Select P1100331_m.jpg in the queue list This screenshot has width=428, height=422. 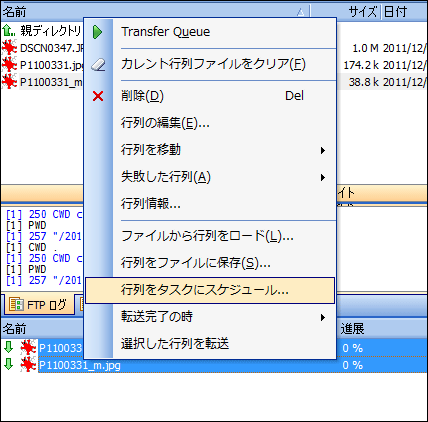(79, 365)
